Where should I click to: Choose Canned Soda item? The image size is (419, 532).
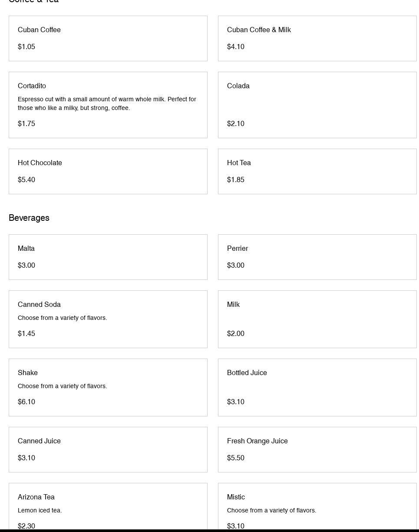(108, 319)
